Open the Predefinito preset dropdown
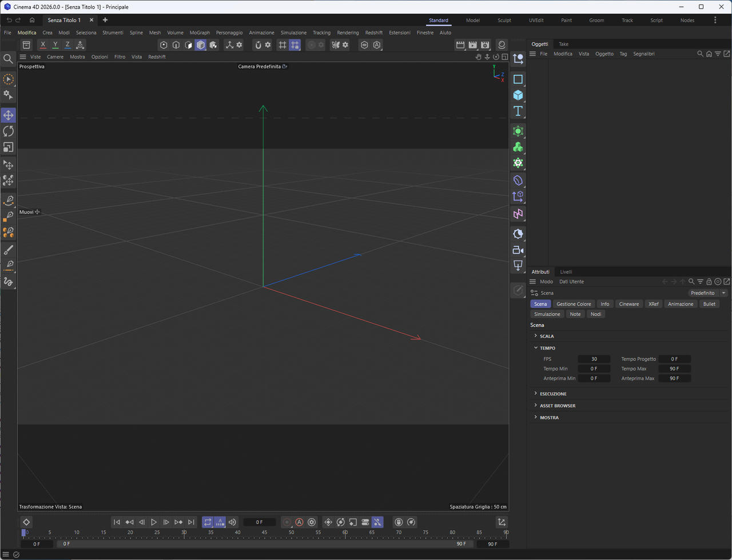This screenshot has height=560, width=732. pos(703,293)
